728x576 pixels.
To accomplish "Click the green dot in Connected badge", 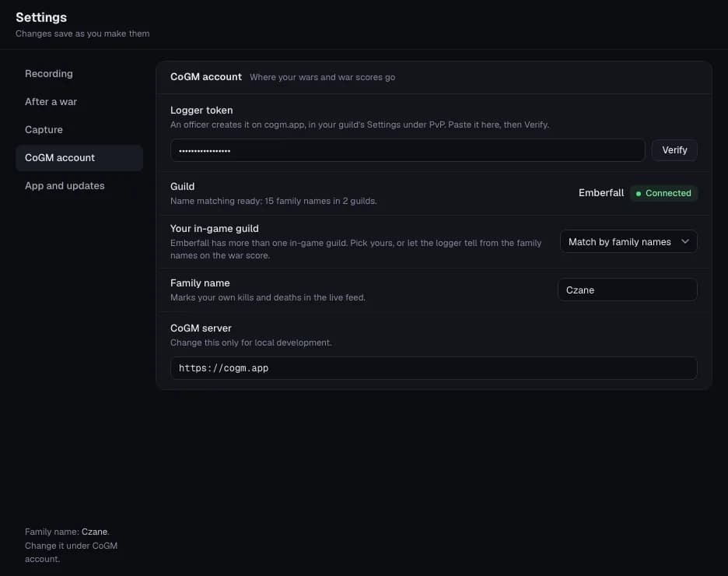I will coord(639,194).
